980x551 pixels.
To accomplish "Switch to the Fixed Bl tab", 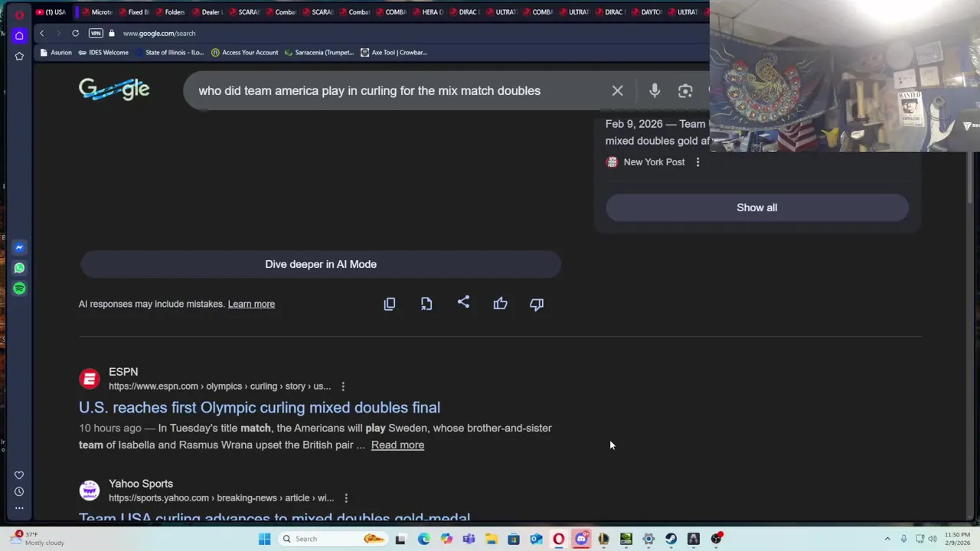I will point(132,11).
